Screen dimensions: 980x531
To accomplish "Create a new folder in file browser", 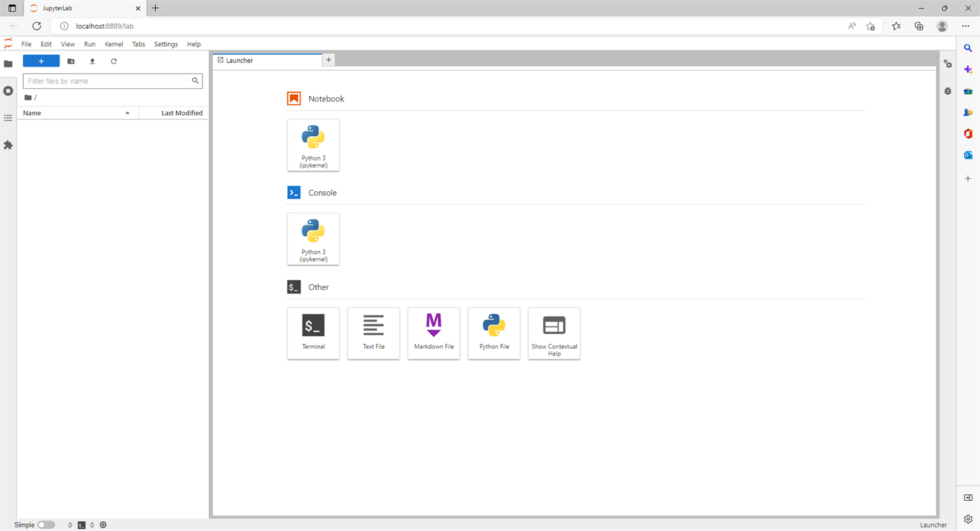I will [x=71, y=61].
